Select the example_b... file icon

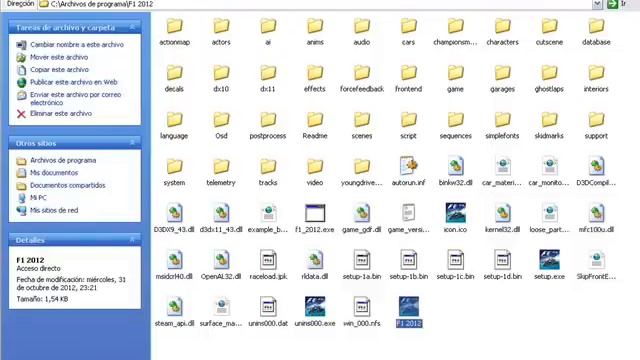(x=268, y=213)
